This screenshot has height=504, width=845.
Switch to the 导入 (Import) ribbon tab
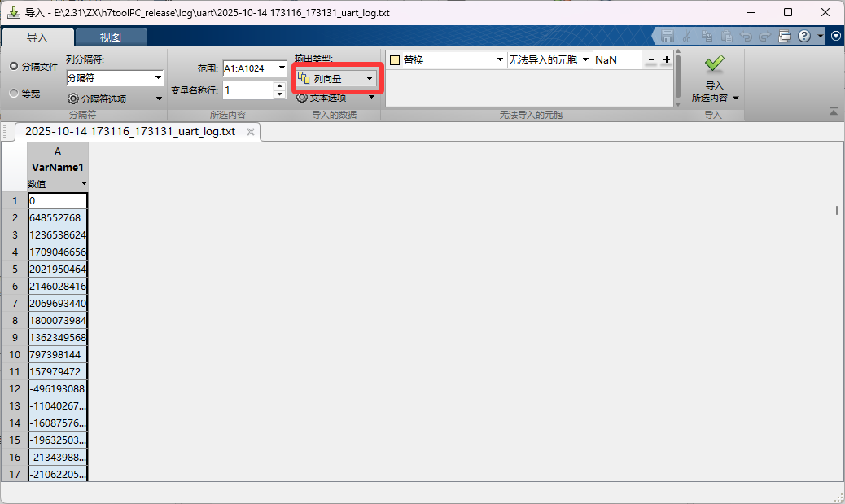(x=37, y=37)
